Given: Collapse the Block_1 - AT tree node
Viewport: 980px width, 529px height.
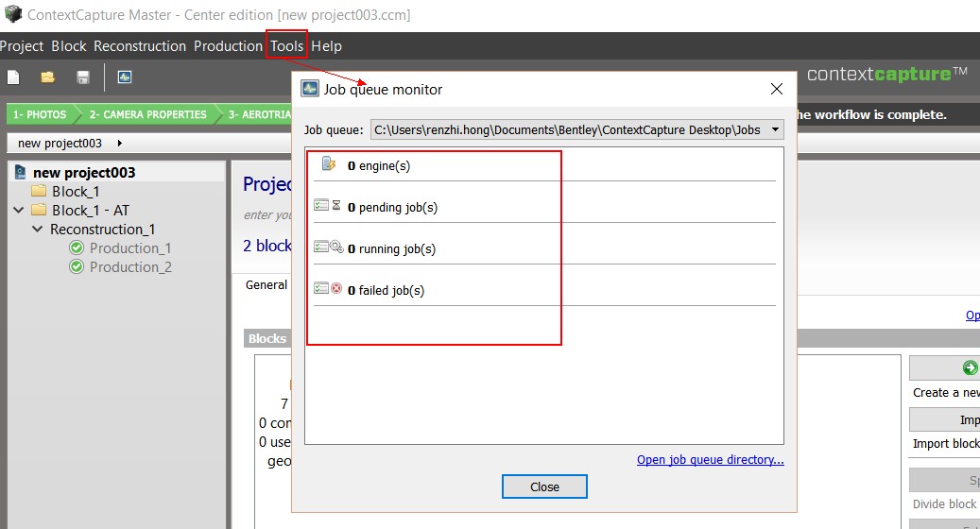Looking at the screenshot, I should pyautogui.click(x=19, y=210).
